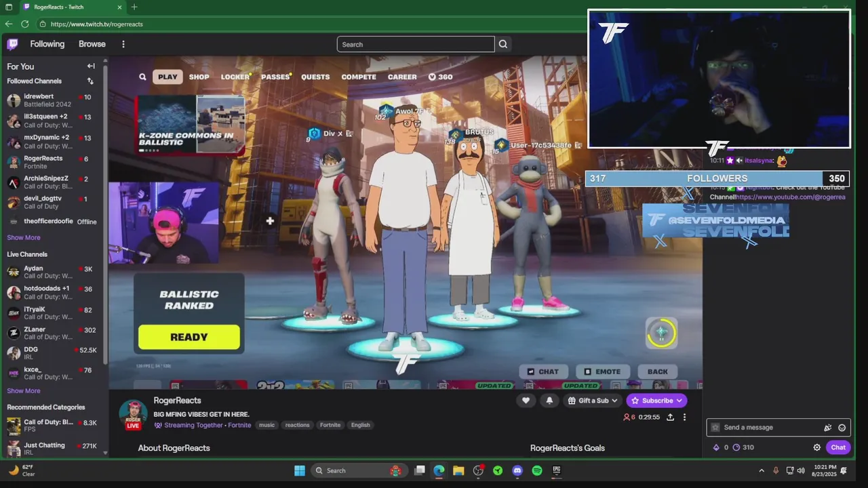Click the Fortnite lobby search magnifier
868x488 pixels.
[142, 77]
